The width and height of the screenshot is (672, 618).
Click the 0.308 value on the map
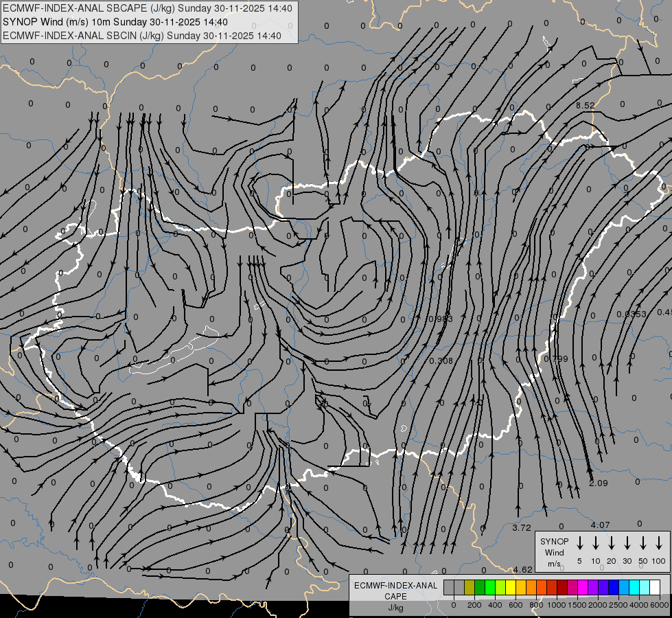(441, 360)
